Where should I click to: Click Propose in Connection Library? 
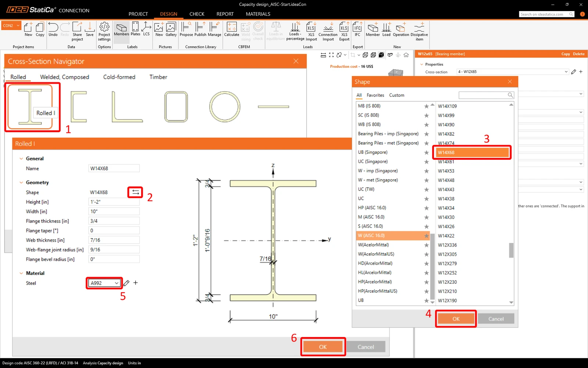pyautogui.click(x=186, y=29)
